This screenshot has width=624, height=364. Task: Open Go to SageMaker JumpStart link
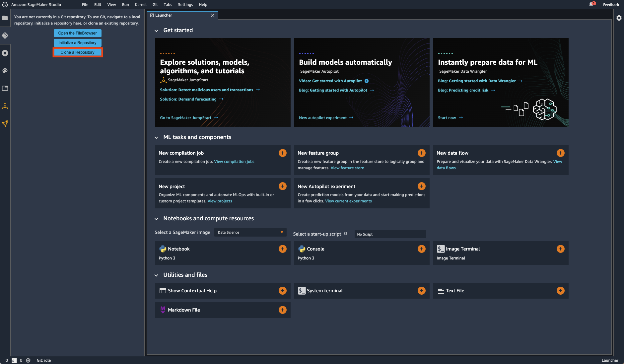[189, 118]
